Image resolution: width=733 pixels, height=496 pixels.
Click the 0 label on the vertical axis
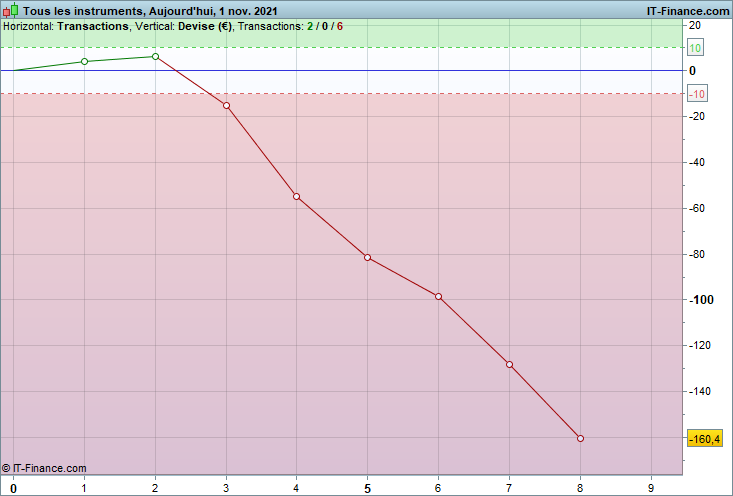pos(692,71)
